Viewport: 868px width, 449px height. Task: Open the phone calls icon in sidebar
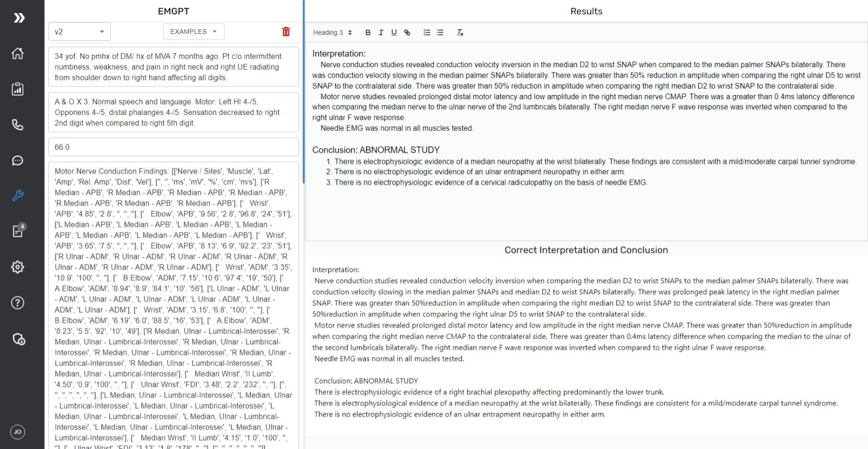(x=18, y=124)
